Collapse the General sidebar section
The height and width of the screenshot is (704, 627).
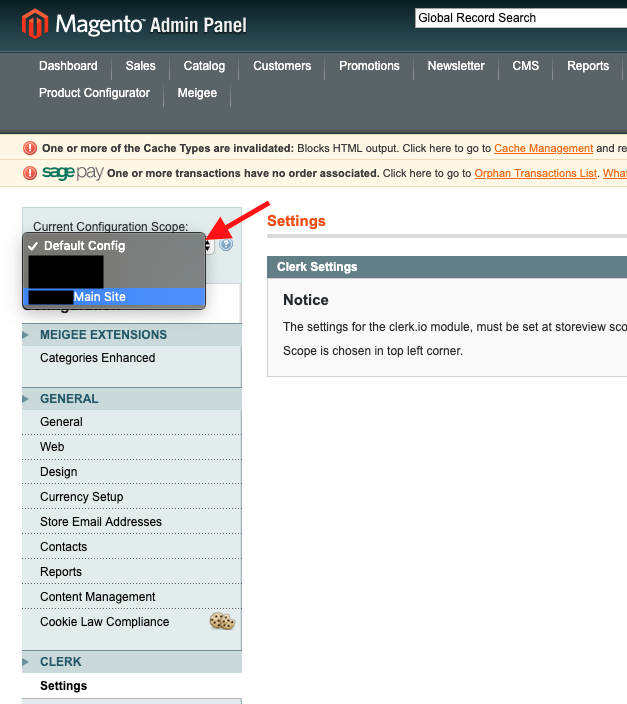[x=69, y=399]
